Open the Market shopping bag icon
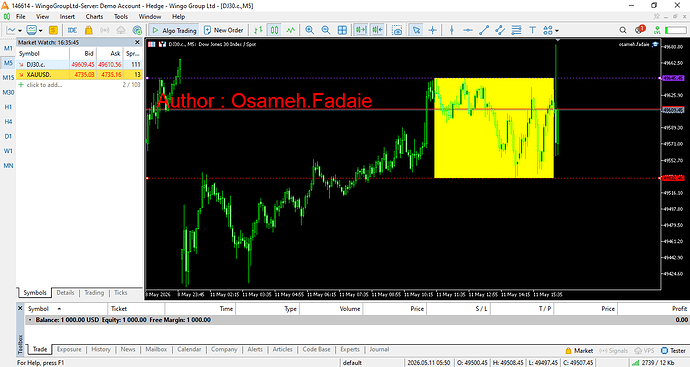690x367 pixels. tap(88, 30)
